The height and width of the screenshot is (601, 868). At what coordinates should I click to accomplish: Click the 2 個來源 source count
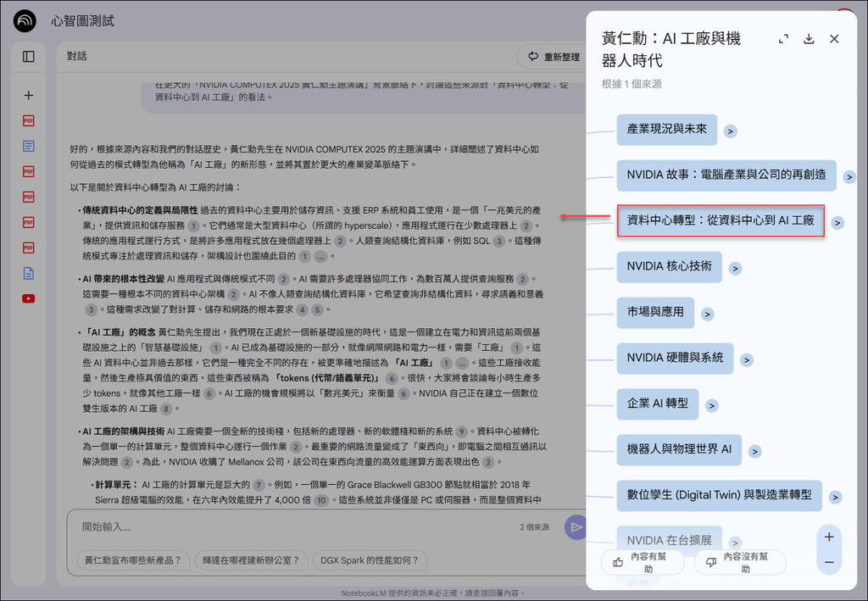point(534,527)
